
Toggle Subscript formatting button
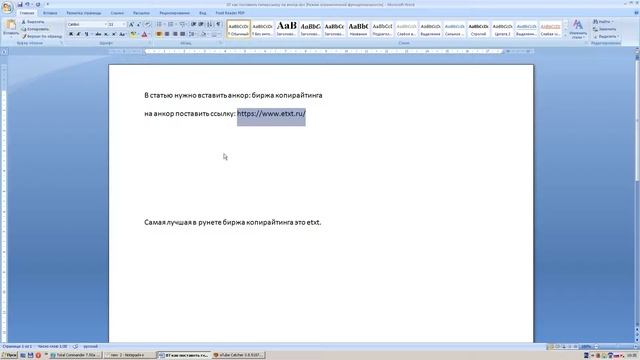tap(106, 34)
